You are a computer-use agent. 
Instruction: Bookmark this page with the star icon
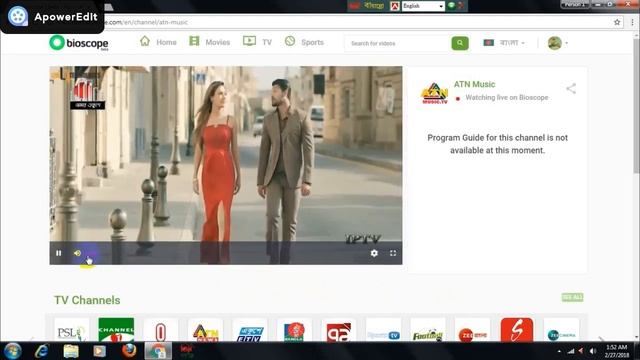[617, 22]
